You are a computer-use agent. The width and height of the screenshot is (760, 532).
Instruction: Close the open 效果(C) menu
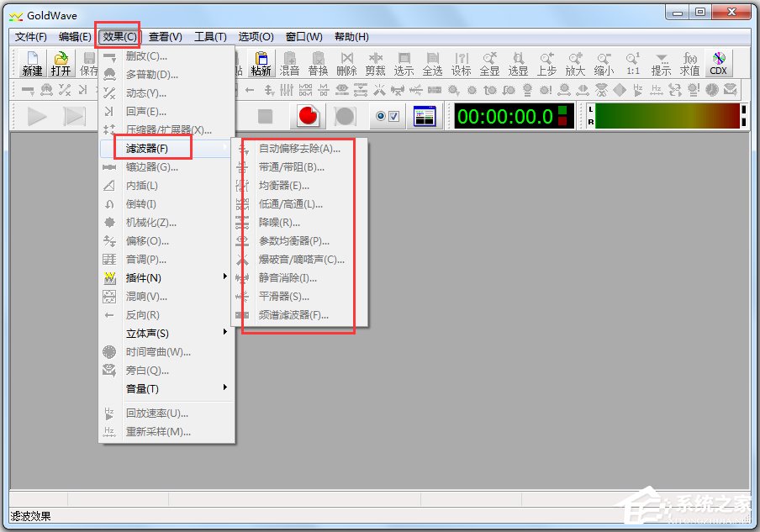[x=119, y=37]
